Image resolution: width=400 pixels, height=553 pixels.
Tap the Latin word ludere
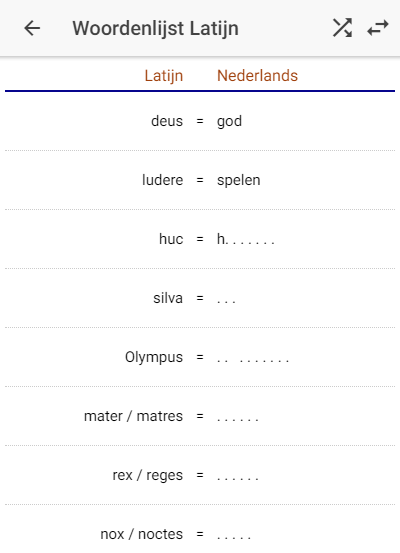pos(163,180)
